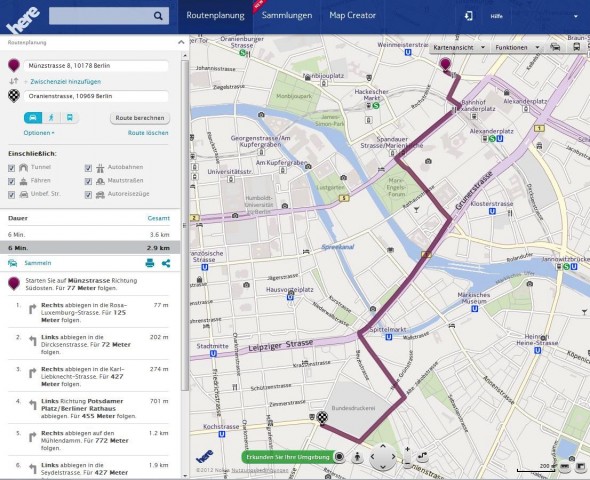Image resolution: width=590 pixels, height=480 pixels.
Task: Click the sign-in door icon in header
Action: [x=468, y=16]
